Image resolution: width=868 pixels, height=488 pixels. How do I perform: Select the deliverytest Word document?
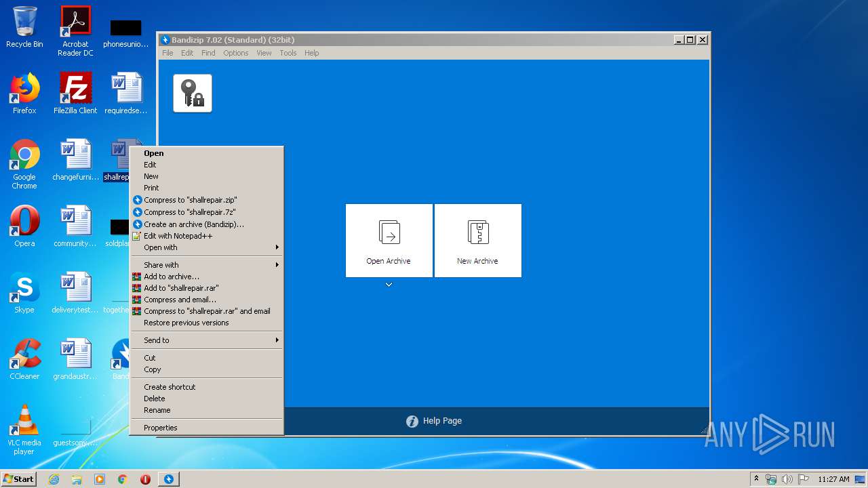click(x=75, y=293)
